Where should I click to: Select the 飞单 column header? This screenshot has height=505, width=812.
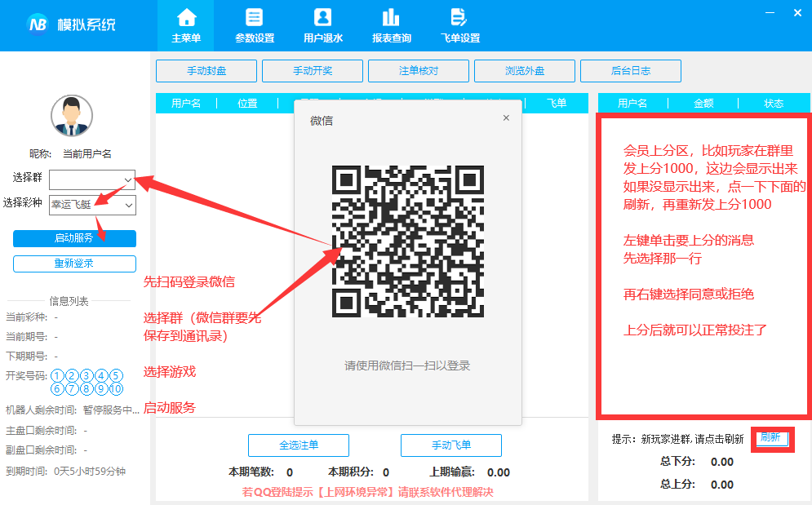coord(557,103)
